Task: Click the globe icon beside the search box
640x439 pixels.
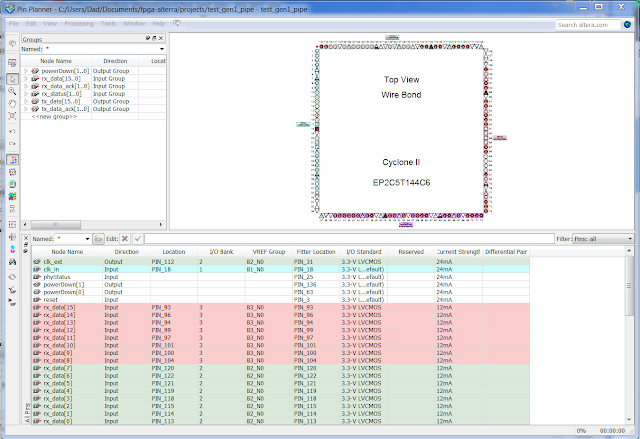Action: pyautogui.click(x=627, y=25)
